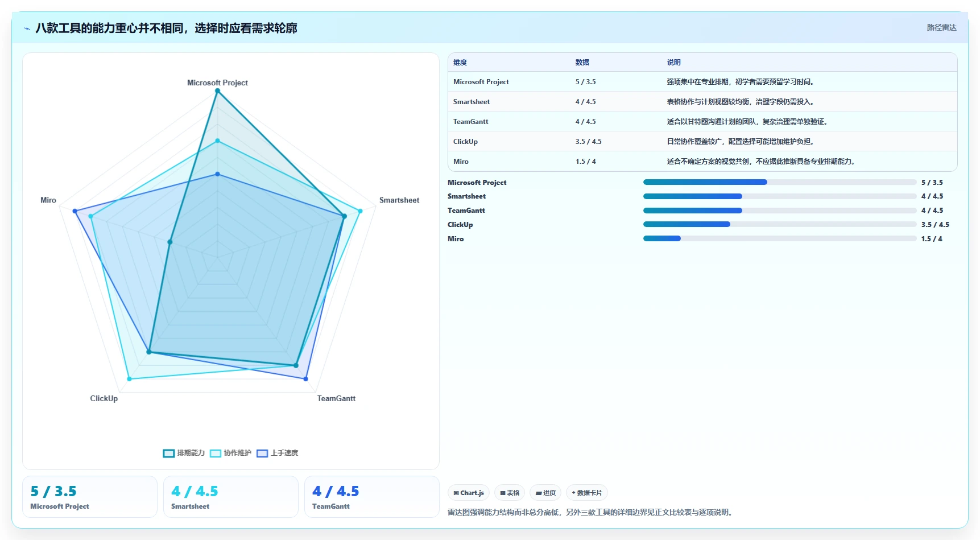The width and height of the screenshot is (980, 540).
Task: Click the Microsoft Project radar axis label
Action: tap(217, 83)
